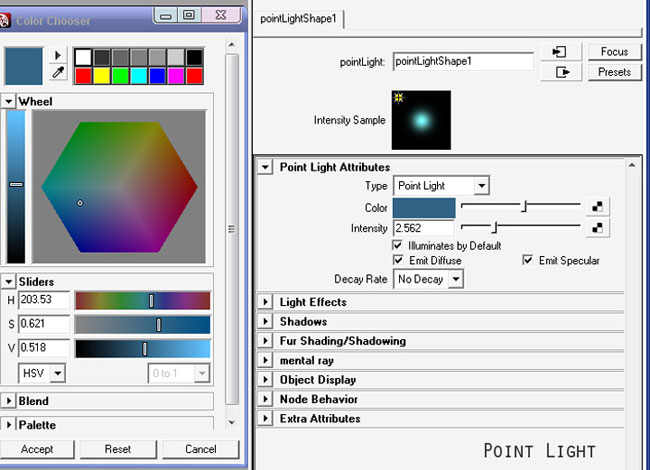Click the Color Chooser application icon in title bar
Screen dimensions: 650x470
[x=4, y=21]
